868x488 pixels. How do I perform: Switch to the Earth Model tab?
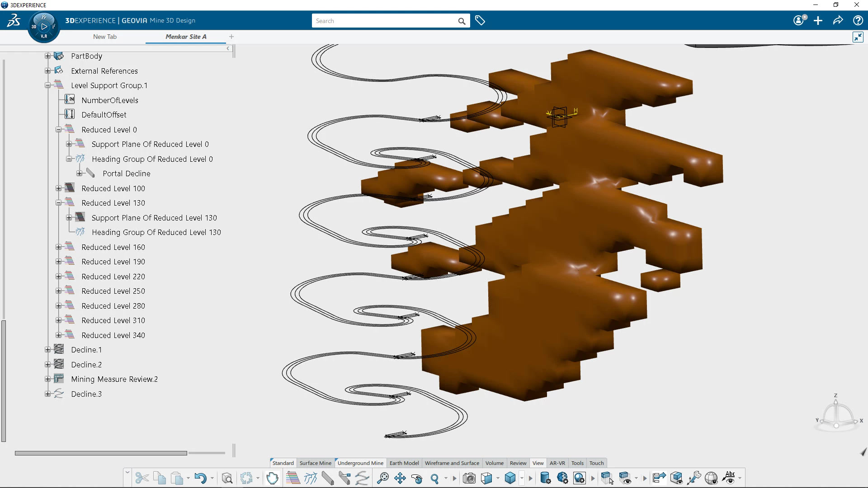[404, 463]
